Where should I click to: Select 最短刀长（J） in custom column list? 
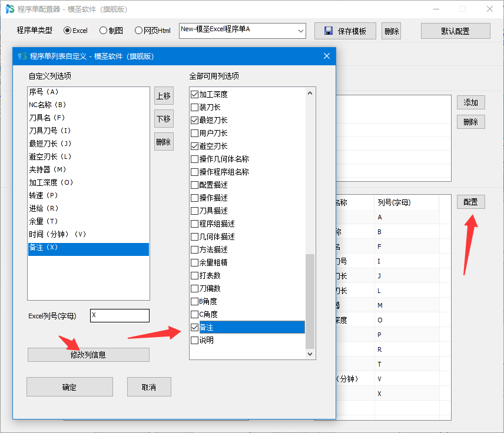[x=88, y=144]
